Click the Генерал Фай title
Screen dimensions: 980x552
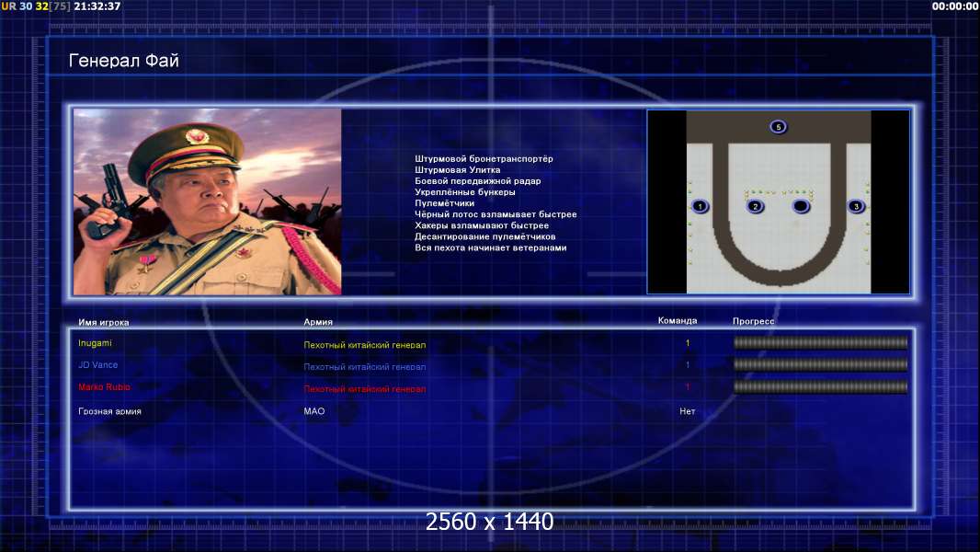click(x=124, y=61)
